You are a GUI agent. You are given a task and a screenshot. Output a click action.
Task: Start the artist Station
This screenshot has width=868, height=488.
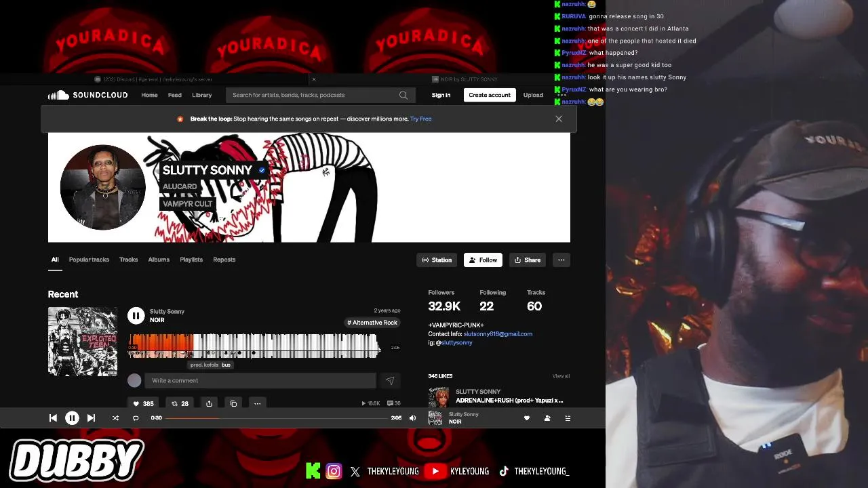437,260
